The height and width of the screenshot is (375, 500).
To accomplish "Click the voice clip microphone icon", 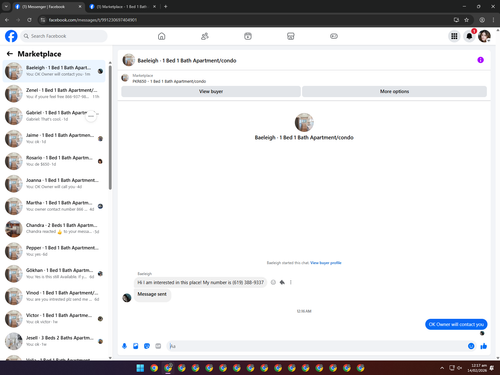I will (x=124, y=346).
